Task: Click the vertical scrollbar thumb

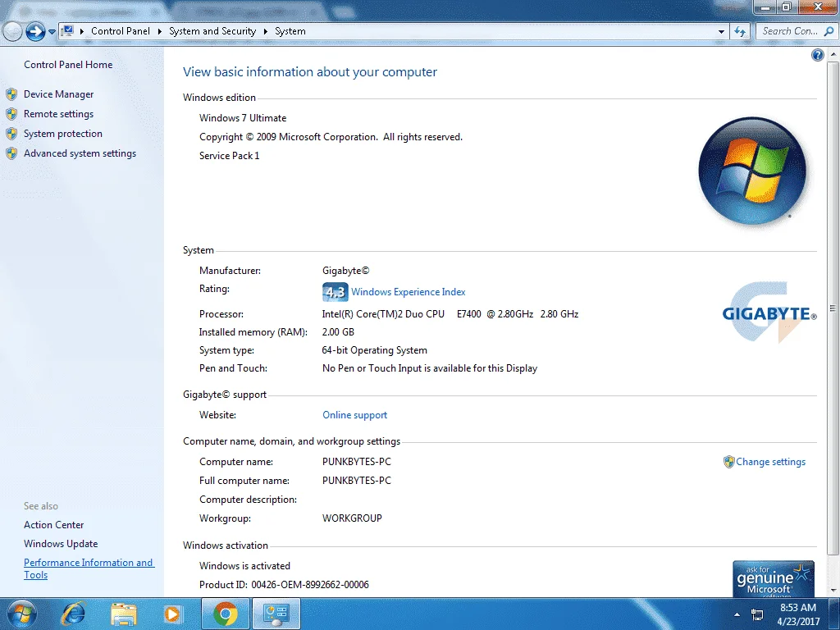Action: pyautogui.click(x=833, y=308)
